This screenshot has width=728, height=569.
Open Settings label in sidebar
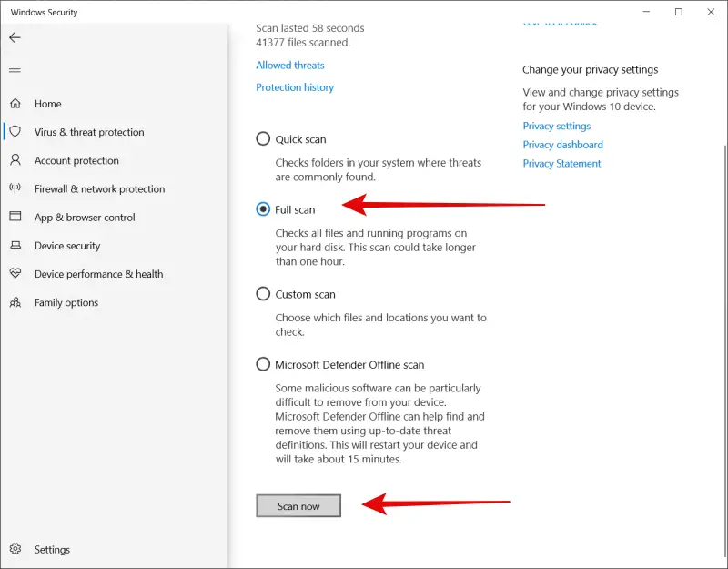52,550
